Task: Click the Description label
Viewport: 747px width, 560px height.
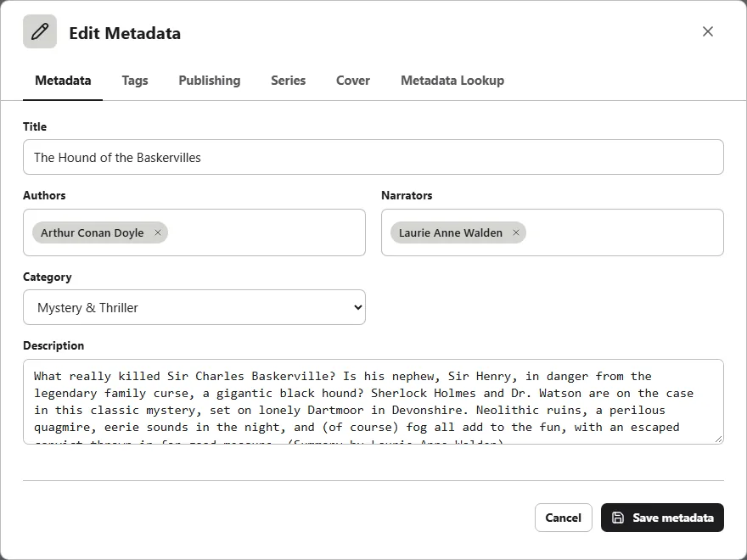Action: click(53, 345)
